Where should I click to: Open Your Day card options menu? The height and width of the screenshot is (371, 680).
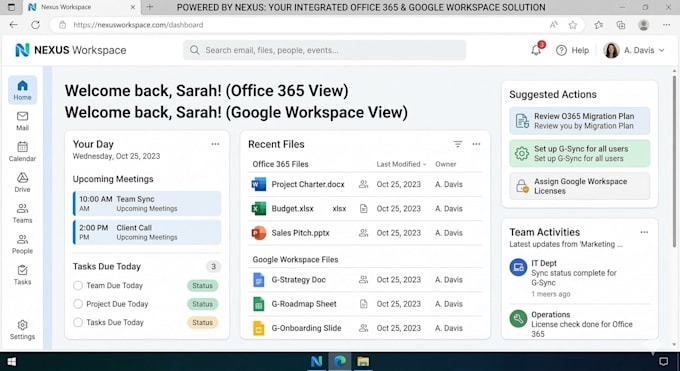click(215, 144)
